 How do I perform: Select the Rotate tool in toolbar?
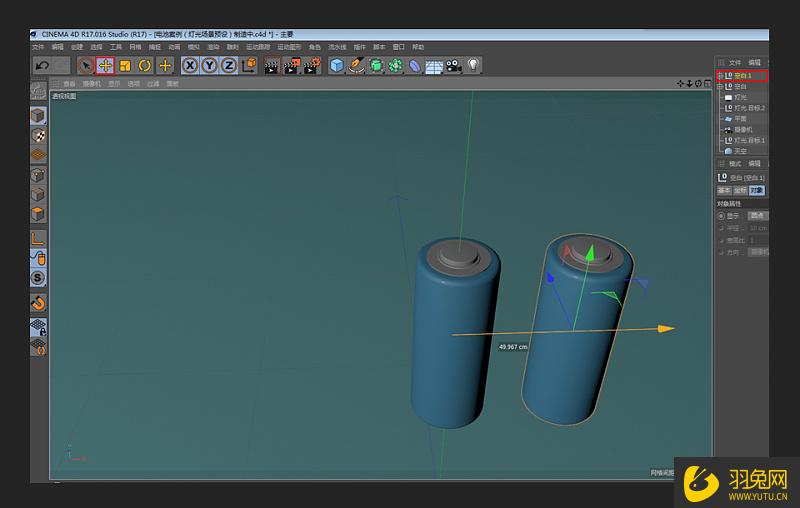(145, 65)
